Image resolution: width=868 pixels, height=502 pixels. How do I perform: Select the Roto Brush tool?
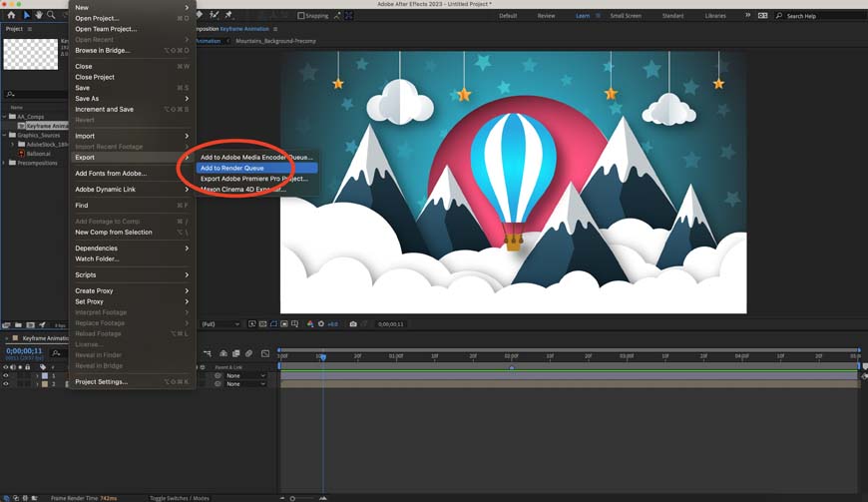coord(215,16)
